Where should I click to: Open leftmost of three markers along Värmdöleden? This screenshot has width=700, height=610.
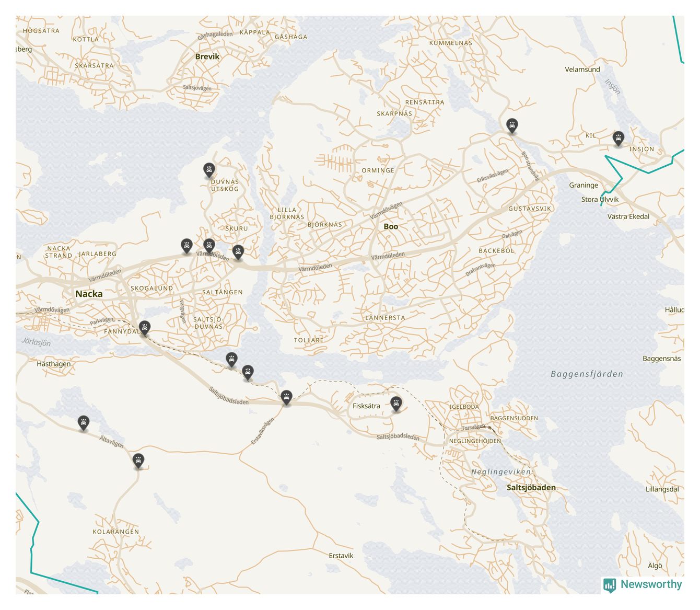coord(186,245)
